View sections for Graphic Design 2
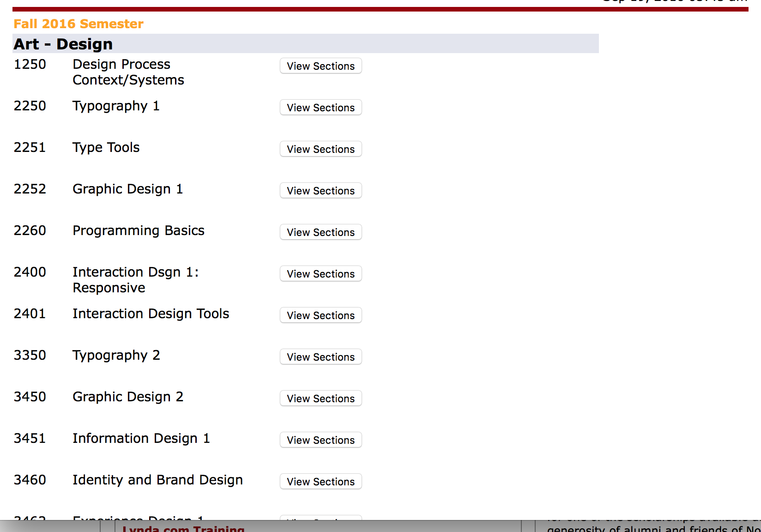Viewport: 761px width, 532px height. (x=320, y=399)
